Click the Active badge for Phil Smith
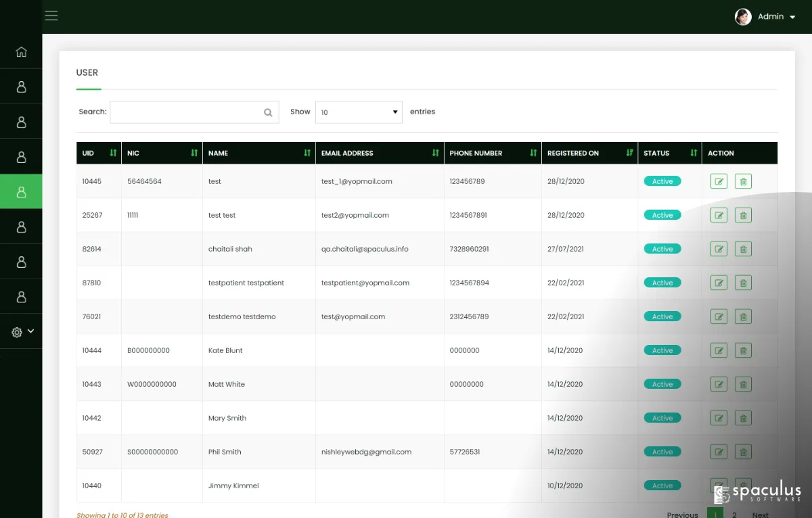 point(662,452)
